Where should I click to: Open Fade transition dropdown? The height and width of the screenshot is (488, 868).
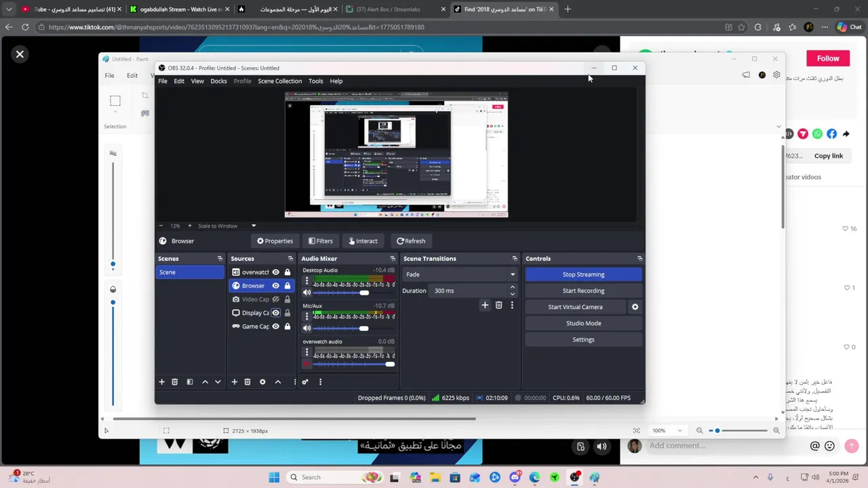(x=460, y=274)
